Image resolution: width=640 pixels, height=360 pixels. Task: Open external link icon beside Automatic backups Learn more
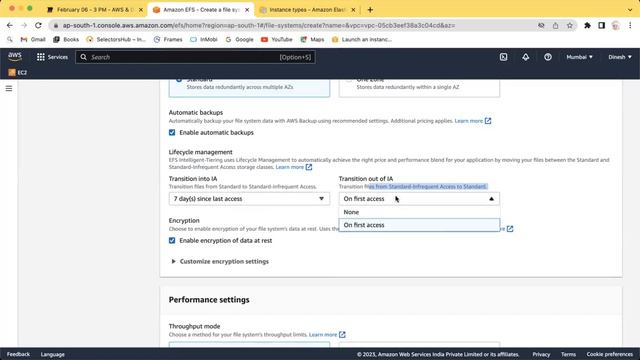coord(488,121)
